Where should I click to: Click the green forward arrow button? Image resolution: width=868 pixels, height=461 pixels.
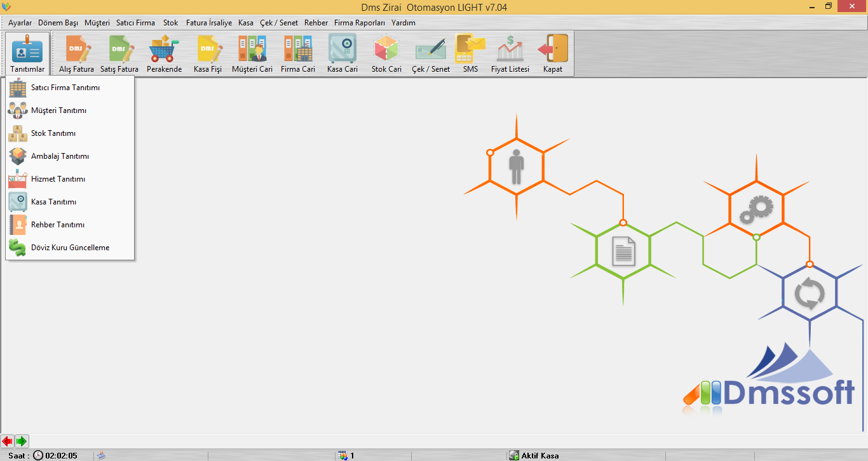click(x=22, y=441)
